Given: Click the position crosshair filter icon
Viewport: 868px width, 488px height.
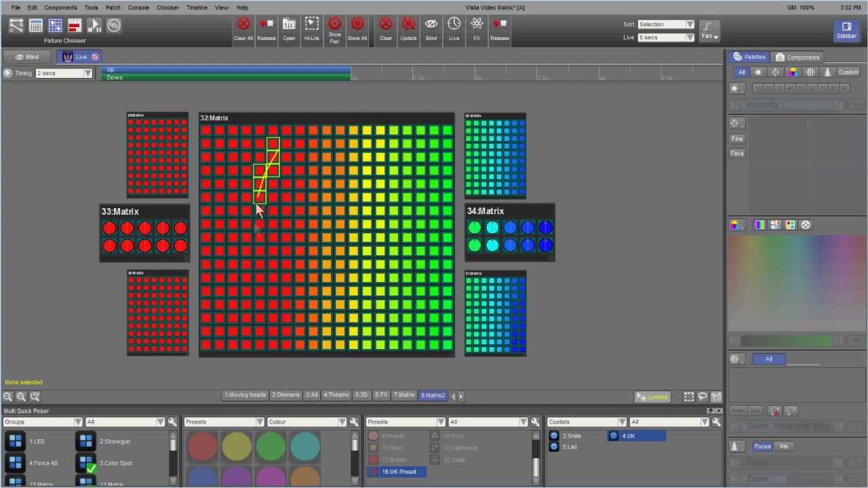Looking at the screenshot, I should [x=776, y=72].
